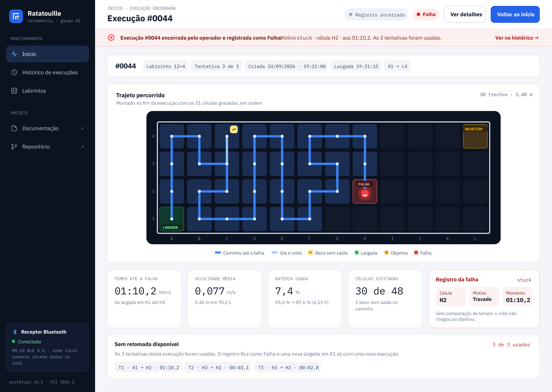Screen dimensions: 552x392
Task: Click the Ratatouille logo icon
Action: 16,16
